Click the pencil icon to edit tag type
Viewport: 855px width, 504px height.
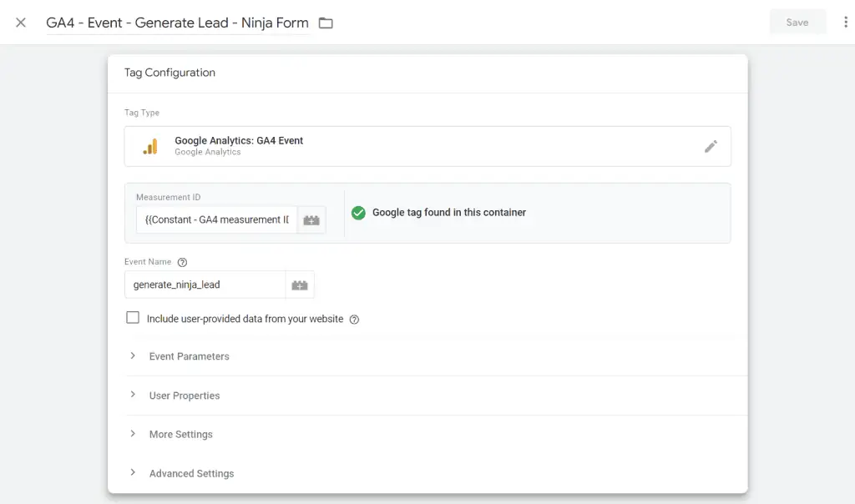(711, 147)
